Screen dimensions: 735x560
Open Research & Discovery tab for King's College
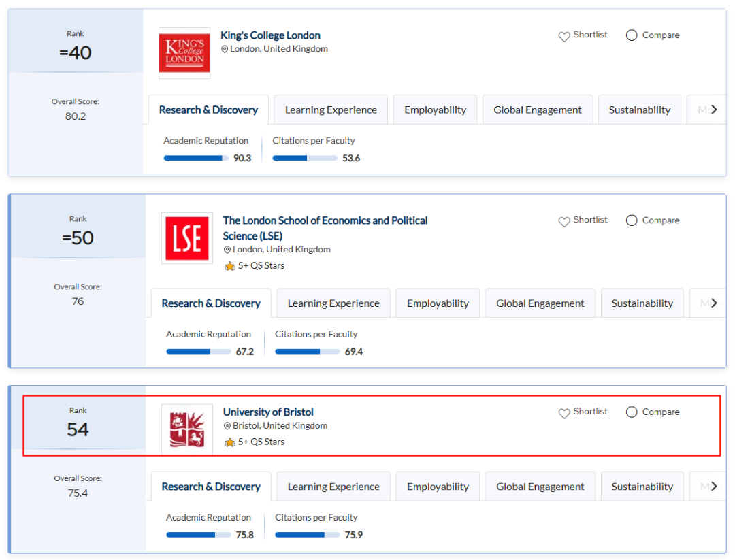tap(209, 110)
